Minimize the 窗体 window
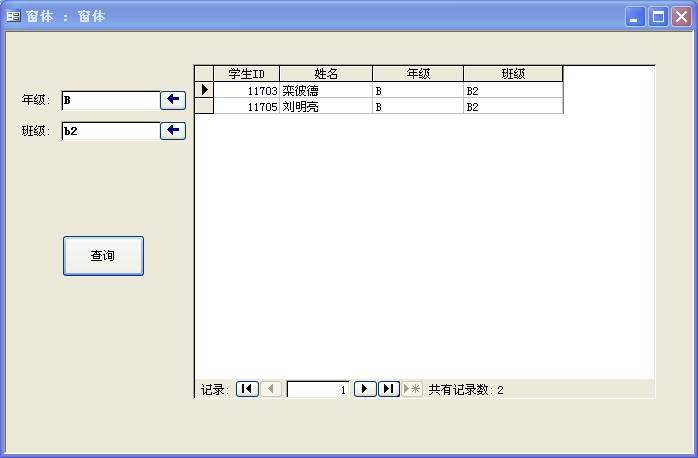 (x=635, y=17)
